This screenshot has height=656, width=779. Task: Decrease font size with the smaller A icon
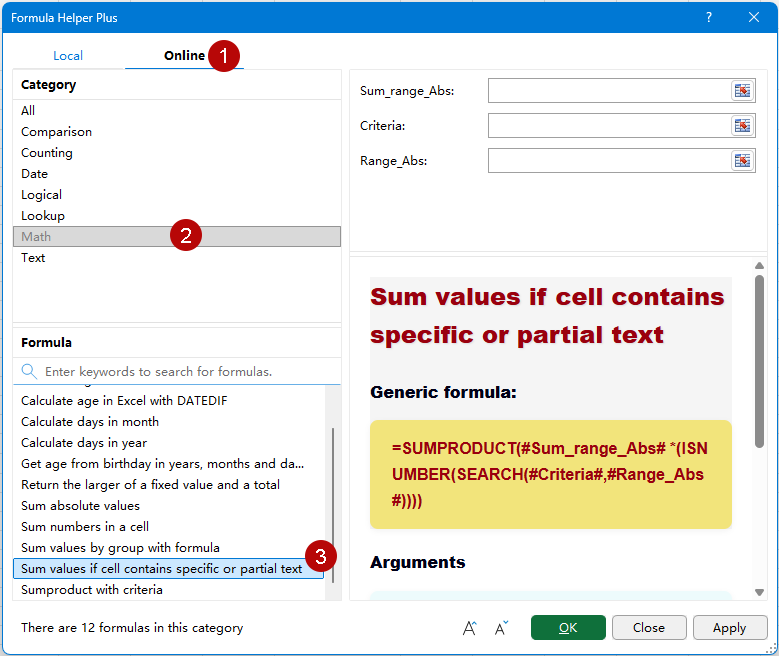click(x=501, y=628)
